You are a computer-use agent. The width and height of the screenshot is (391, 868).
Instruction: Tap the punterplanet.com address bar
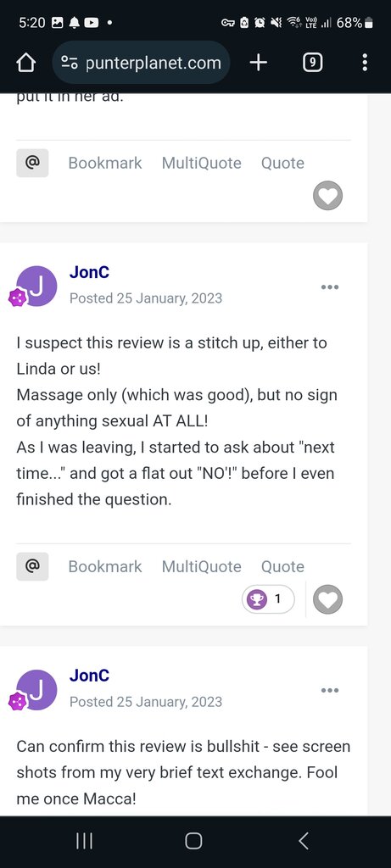(x=141, y=63)
